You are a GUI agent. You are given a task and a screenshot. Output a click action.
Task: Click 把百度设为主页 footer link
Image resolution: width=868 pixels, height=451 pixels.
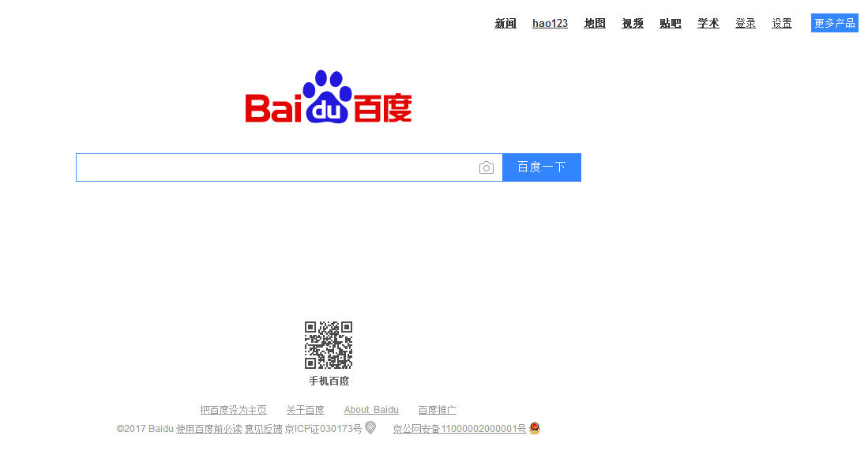pos(234,410)
